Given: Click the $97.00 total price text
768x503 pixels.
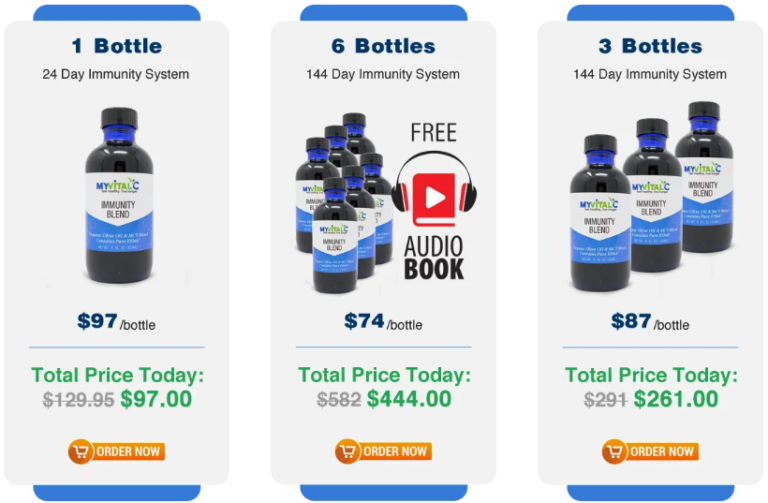Looking at the screenshot, I should 156,399.
